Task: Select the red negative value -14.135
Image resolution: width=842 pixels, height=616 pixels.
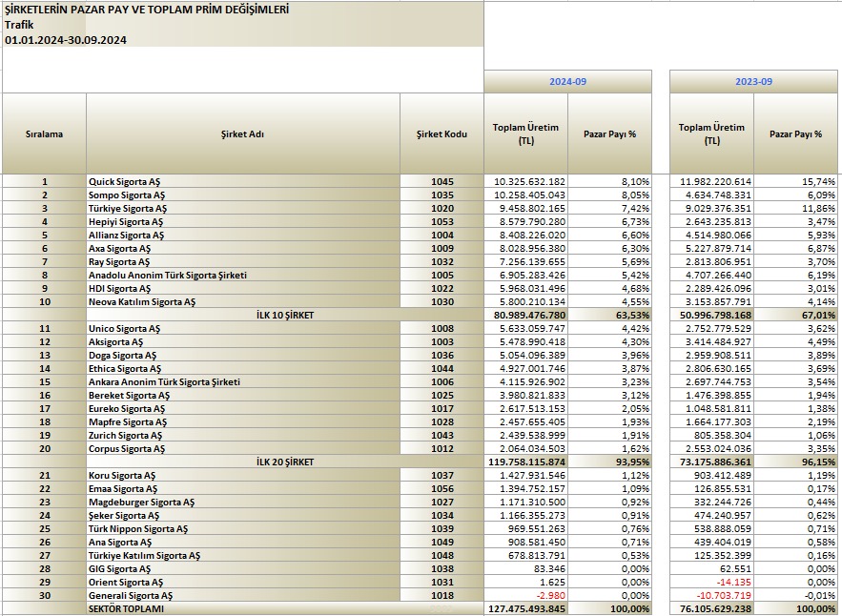Action: (712, 583)
